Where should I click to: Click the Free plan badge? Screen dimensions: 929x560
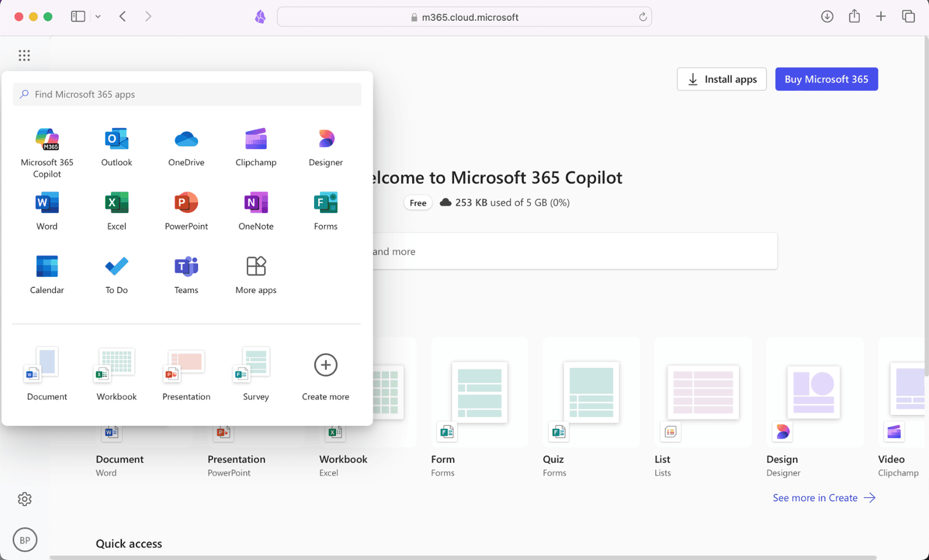coord(418,203)
